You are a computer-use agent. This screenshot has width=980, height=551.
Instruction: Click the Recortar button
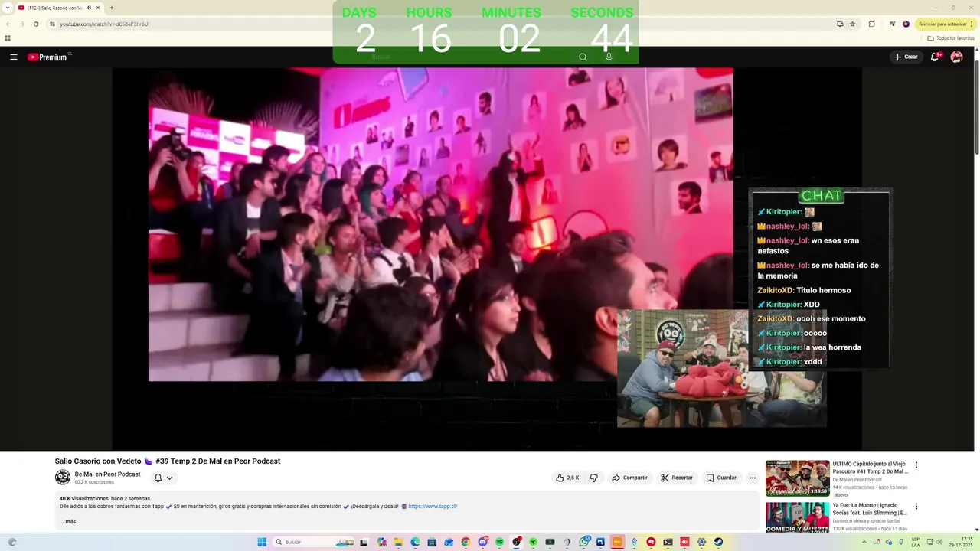(x=677, y=478)
